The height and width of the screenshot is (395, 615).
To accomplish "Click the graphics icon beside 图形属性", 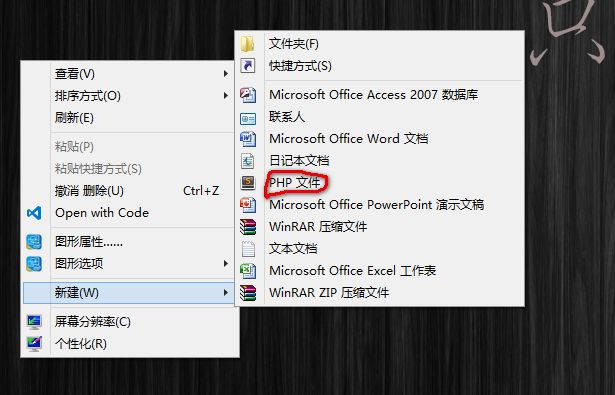I will click(34, 242).
